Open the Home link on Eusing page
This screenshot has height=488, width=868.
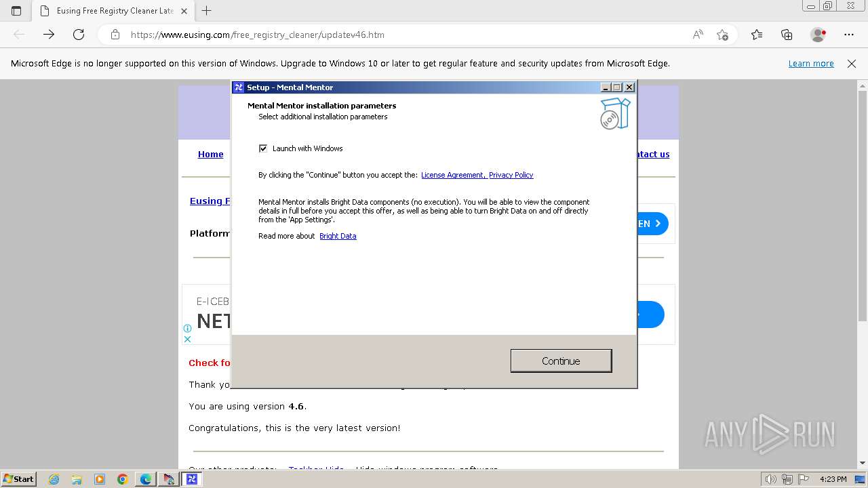point(210,154)
